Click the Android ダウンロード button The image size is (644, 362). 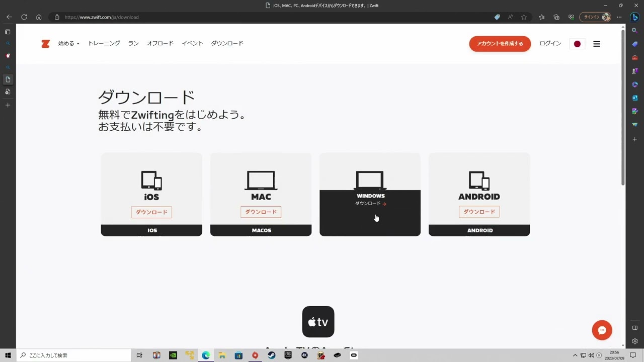479,212
